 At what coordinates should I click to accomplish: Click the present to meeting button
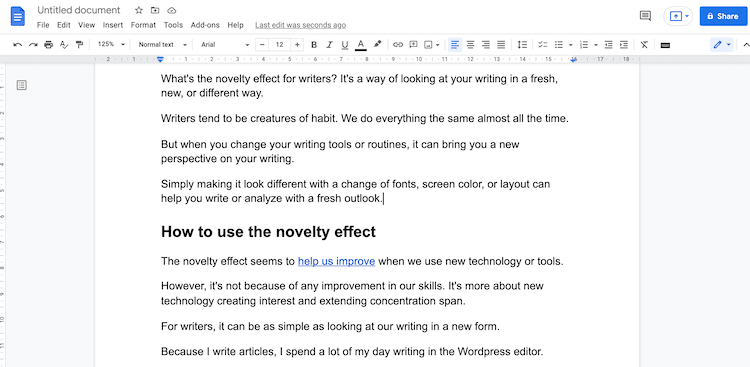678,16
